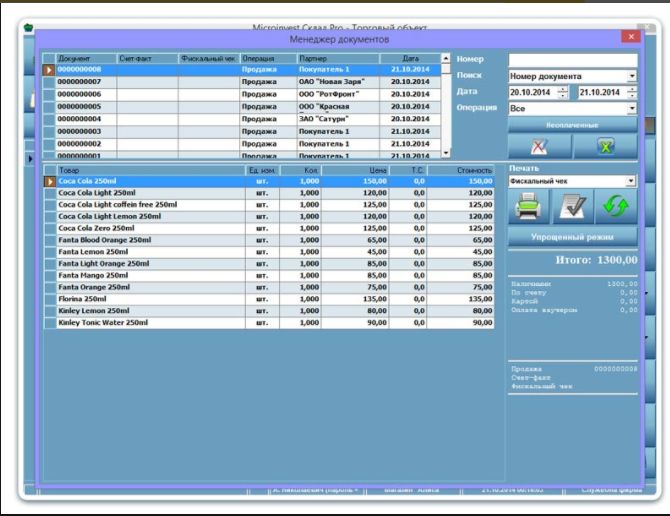Click the green Excel X icon
Image resolution: width=670 pixels, height=516 pixels.
point(605,146)
